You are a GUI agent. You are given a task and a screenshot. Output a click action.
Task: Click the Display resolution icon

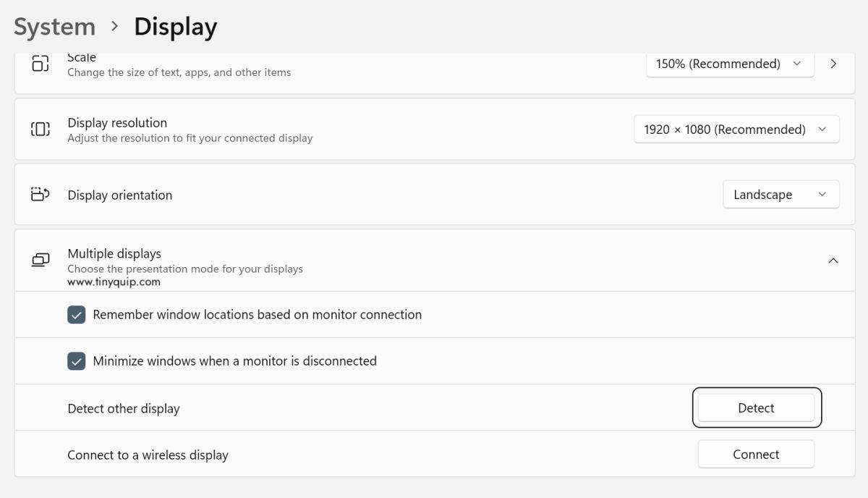[41, 130]
